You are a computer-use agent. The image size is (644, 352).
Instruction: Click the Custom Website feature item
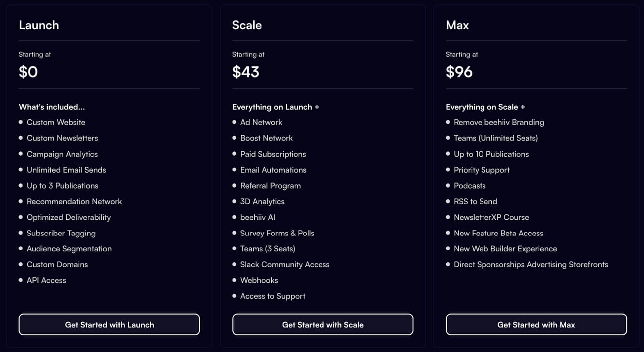coord(56,122)
